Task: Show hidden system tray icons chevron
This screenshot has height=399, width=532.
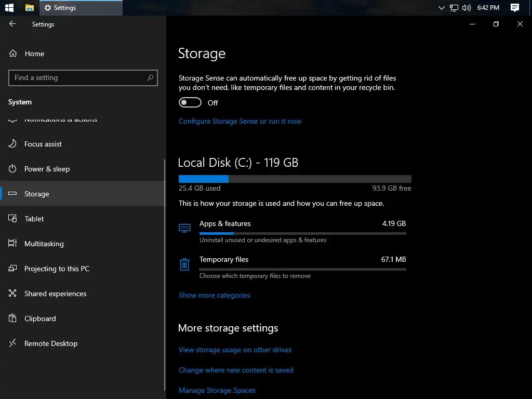Action: point(441,8)
